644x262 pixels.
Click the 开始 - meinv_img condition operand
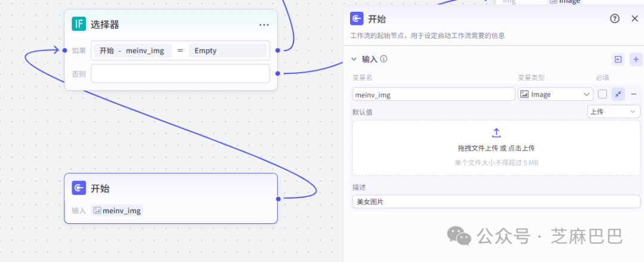132,51
